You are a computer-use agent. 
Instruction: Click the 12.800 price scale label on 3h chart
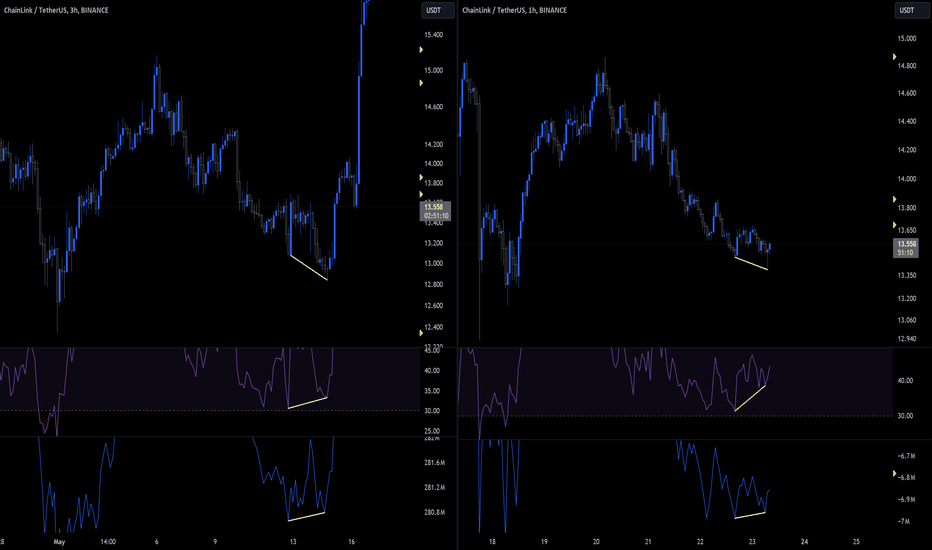point(433,284)
